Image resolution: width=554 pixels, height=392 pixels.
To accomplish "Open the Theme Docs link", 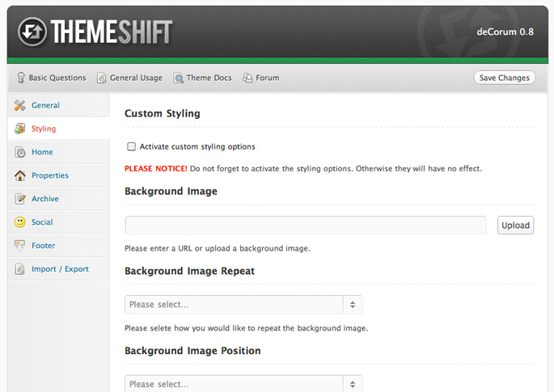I will (x=209, y=78).
